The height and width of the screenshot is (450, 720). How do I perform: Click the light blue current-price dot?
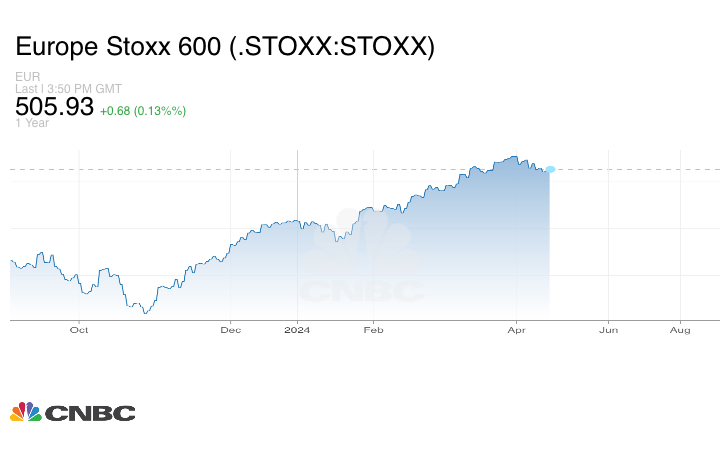(550, 169)
